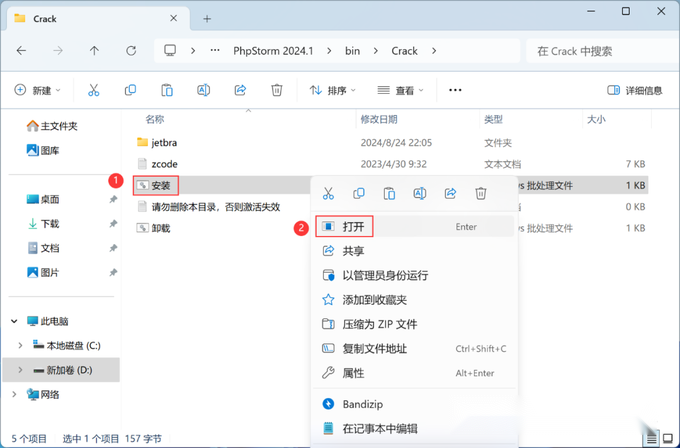Screen dimensions: 680x448
Task: Click the context menu Copy icon
Action: pyautogui.click(x=359, y=193)
